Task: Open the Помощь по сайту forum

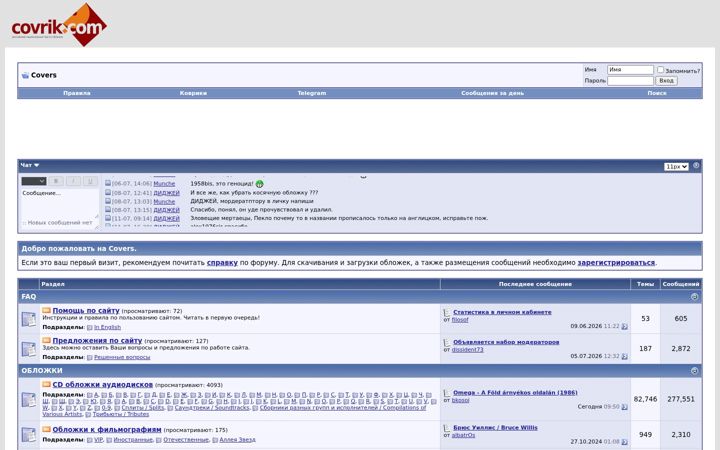Action: coord(86,311)
